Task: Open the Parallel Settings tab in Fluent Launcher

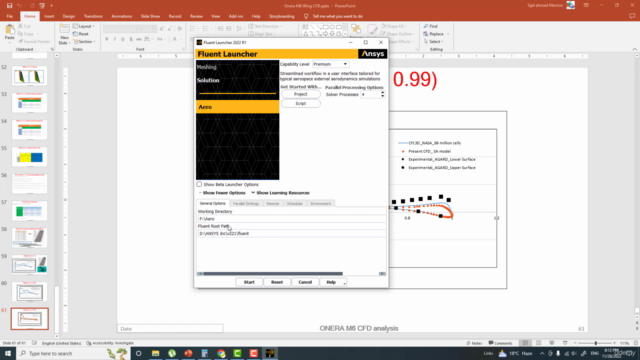Action: [x=246, y=203]
